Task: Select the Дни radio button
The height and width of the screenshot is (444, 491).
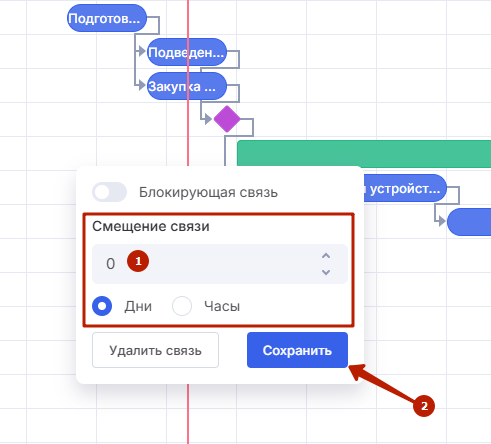Action: [x=102, y=306]
